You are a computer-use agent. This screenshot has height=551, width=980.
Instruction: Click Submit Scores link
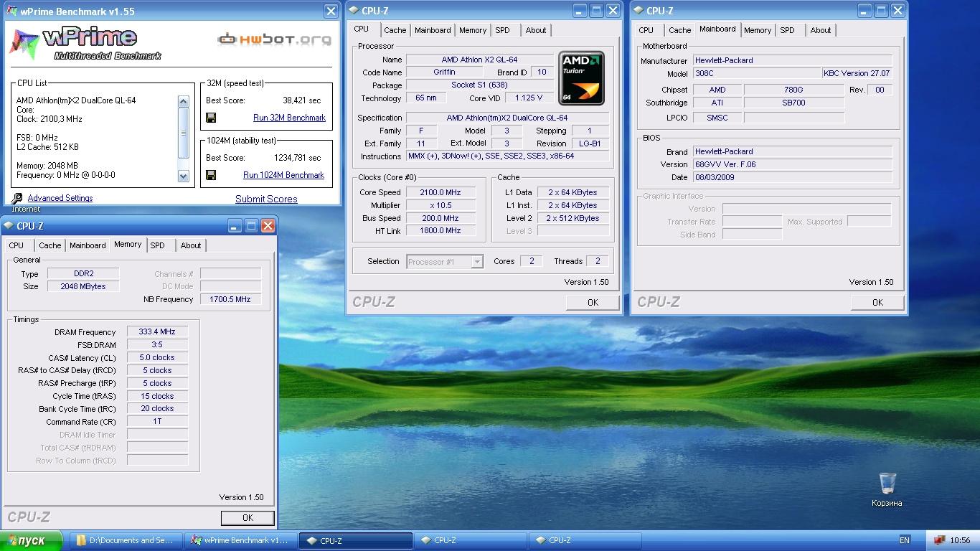click(266, 199)
